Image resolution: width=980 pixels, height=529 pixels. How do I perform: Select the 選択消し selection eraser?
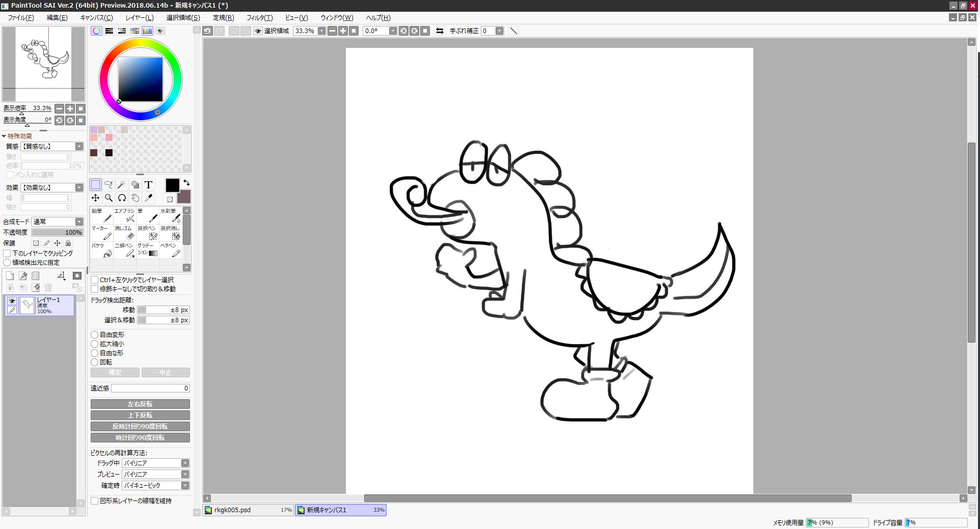click(171, 233)
